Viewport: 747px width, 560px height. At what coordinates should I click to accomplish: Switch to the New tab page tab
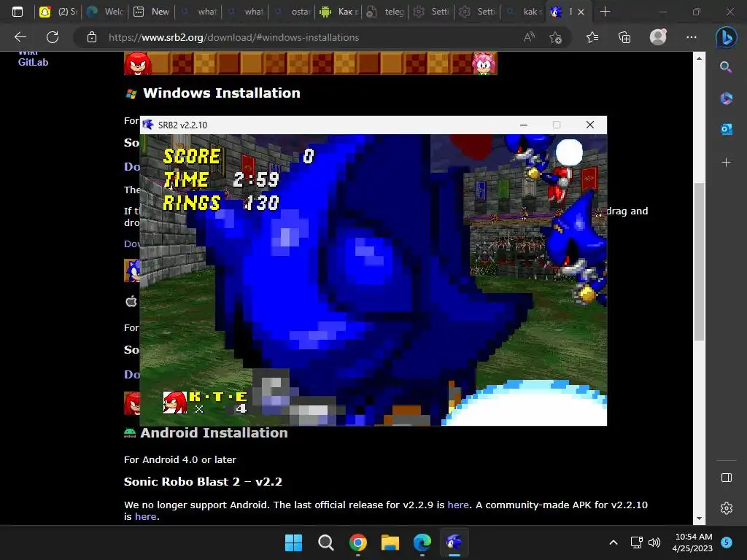(152, 12)
